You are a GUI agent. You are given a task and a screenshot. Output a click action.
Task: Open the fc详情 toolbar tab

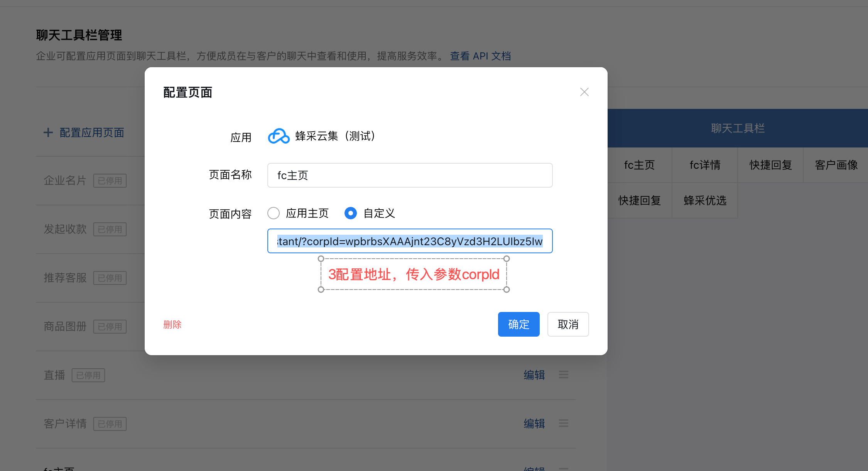pyautogui.click(x=705, y=165)
